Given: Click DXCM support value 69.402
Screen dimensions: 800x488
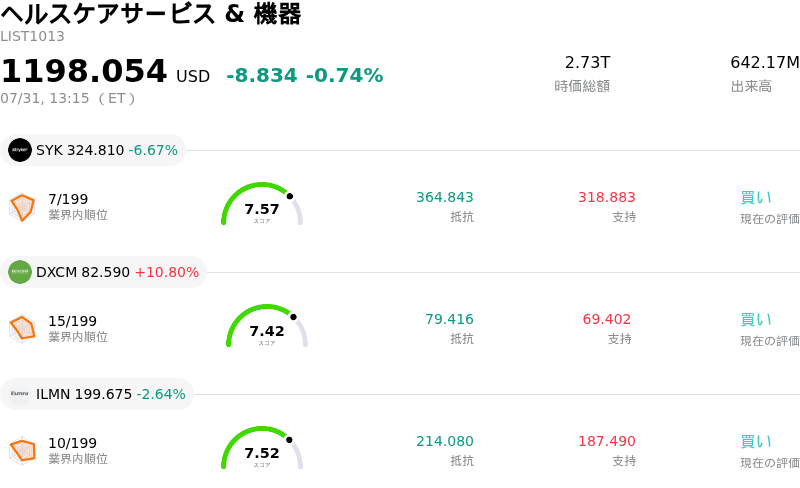Looking at the screenshot, I should [607, 319].
